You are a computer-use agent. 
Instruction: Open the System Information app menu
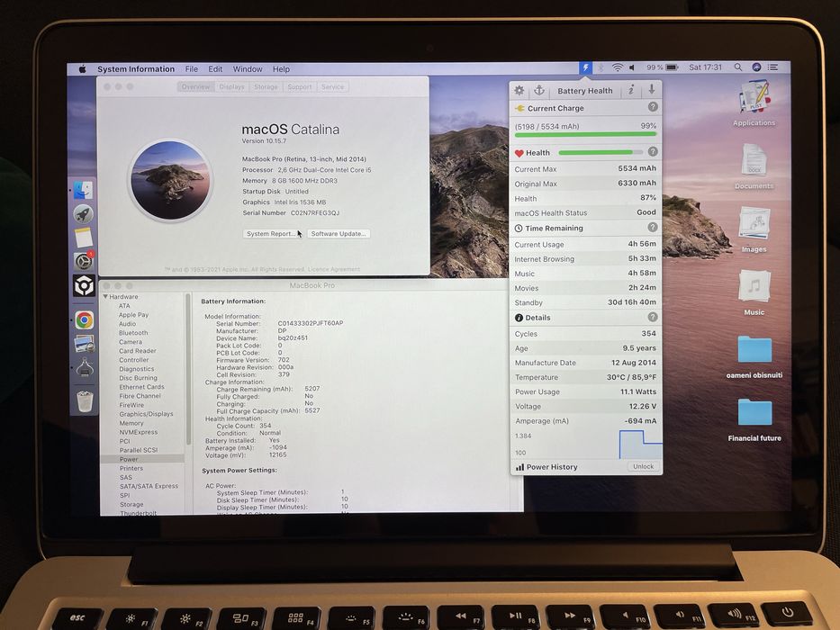pos(136,69)
